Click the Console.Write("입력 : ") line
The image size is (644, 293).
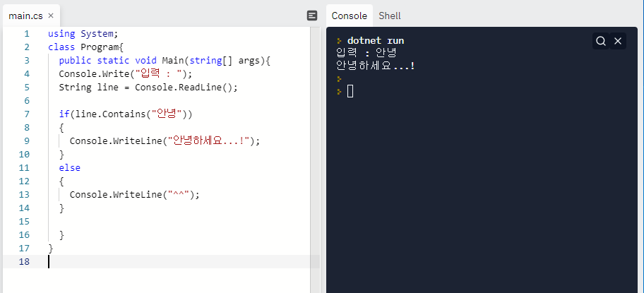point(126,74)
